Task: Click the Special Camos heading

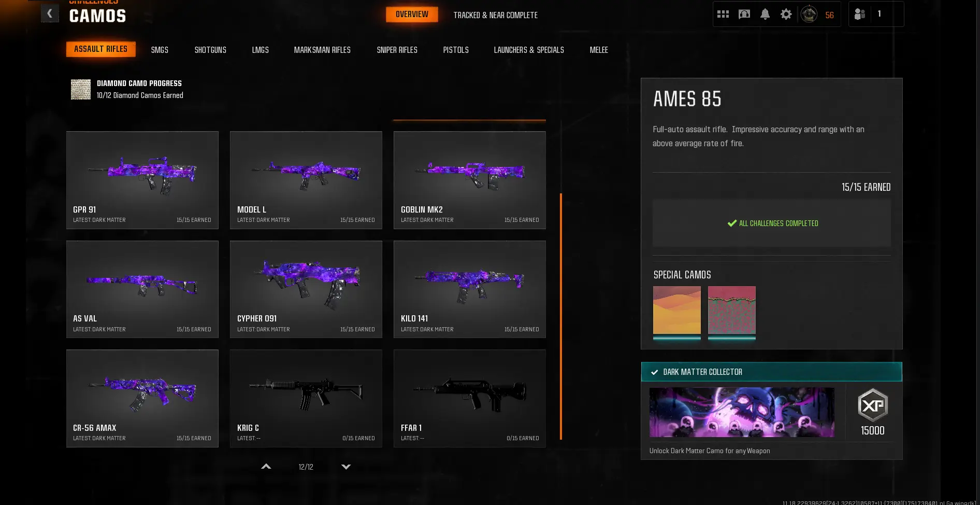Action: coord(682,275)
